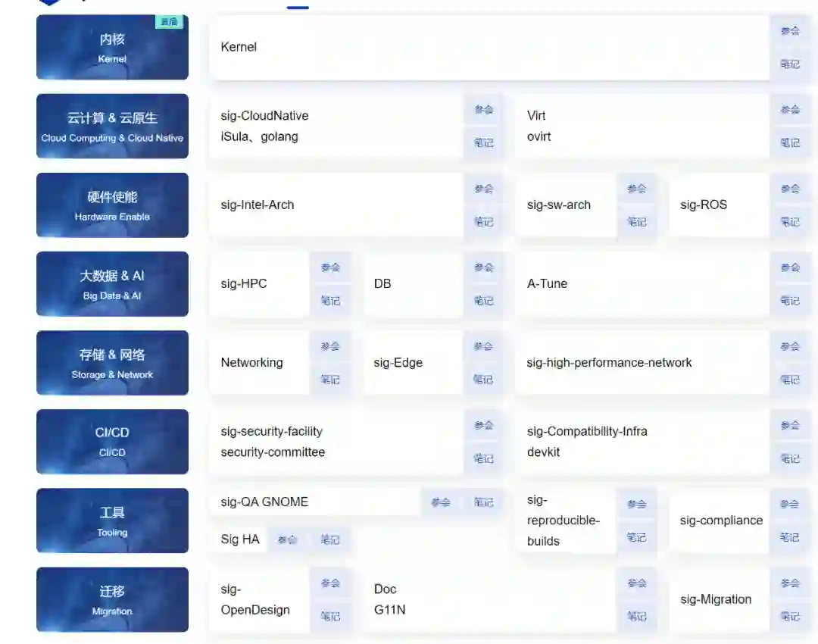818x644 pixels.
Task: Select the A-Tune session title
Action: 547,283
